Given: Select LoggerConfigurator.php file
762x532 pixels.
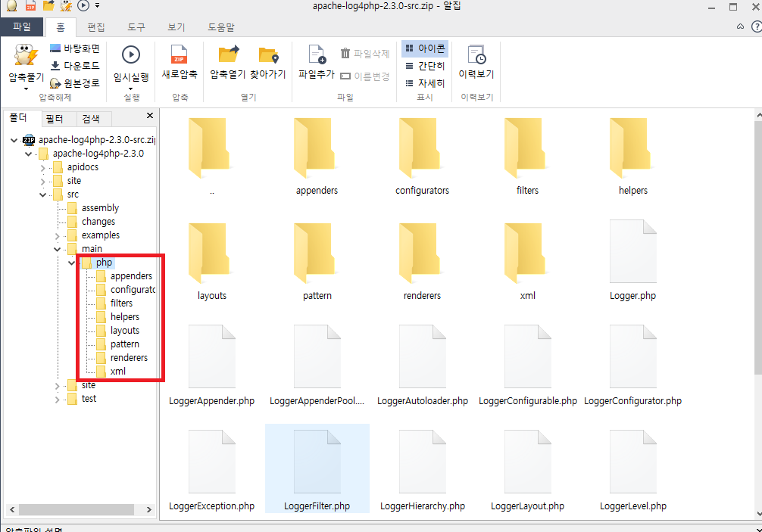Looking at the screenshot, I should coord(632,365).
